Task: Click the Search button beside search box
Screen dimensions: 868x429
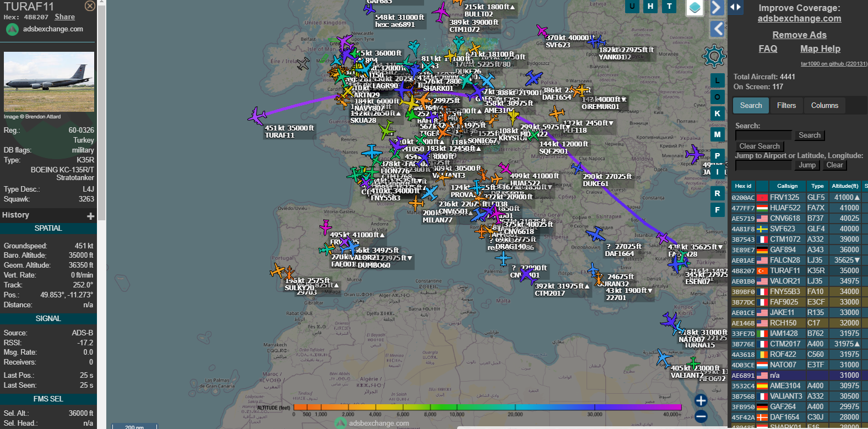Action: click(x=810, y=135)
